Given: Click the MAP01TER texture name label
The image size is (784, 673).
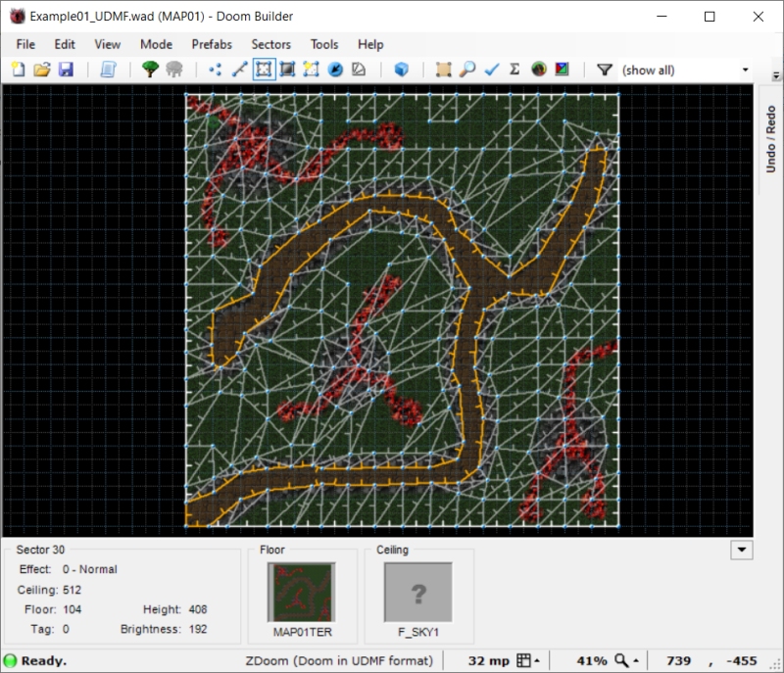Looking at the screenshot, I should (x=303, y=632).
